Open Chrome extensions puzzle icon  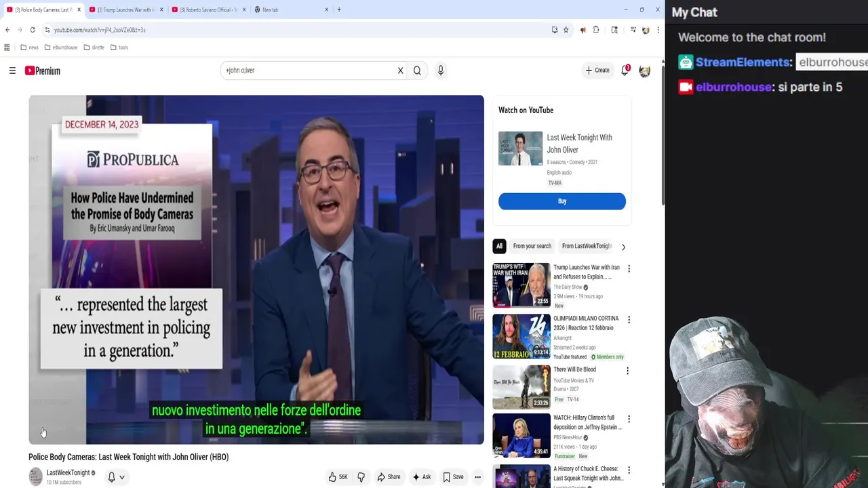(595, 30)
